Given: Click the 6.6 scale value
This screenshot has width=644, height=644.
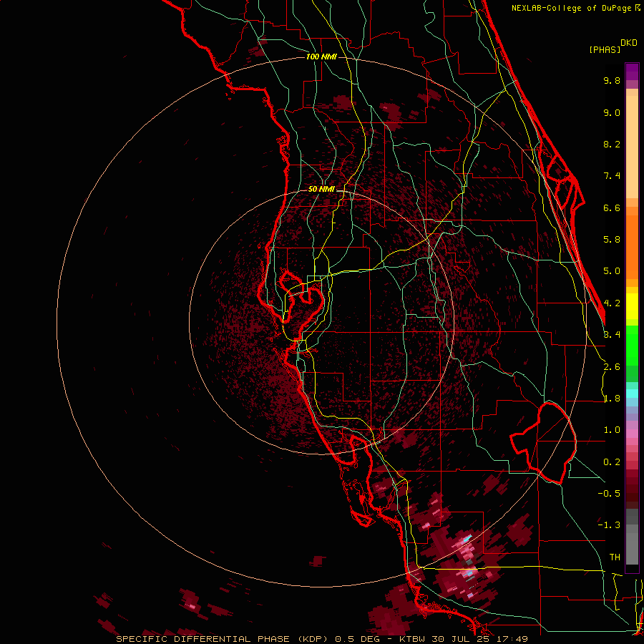Looking at the screenshot, I should [x=612, y=208].
